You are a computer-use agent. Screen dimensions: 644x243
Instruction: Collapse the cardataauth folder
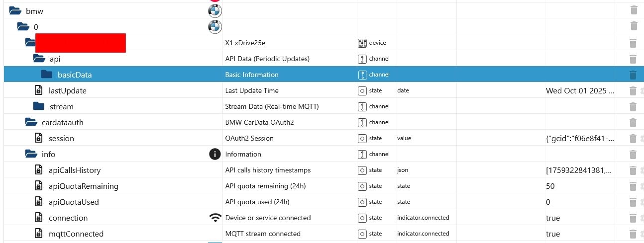tap(31, 122)
